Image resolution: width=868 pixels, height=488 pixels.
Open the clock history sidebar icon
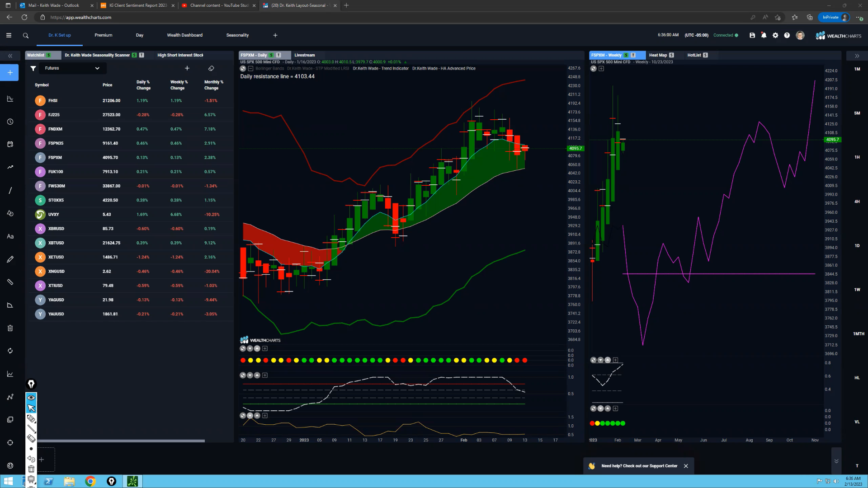click(10, 122)
